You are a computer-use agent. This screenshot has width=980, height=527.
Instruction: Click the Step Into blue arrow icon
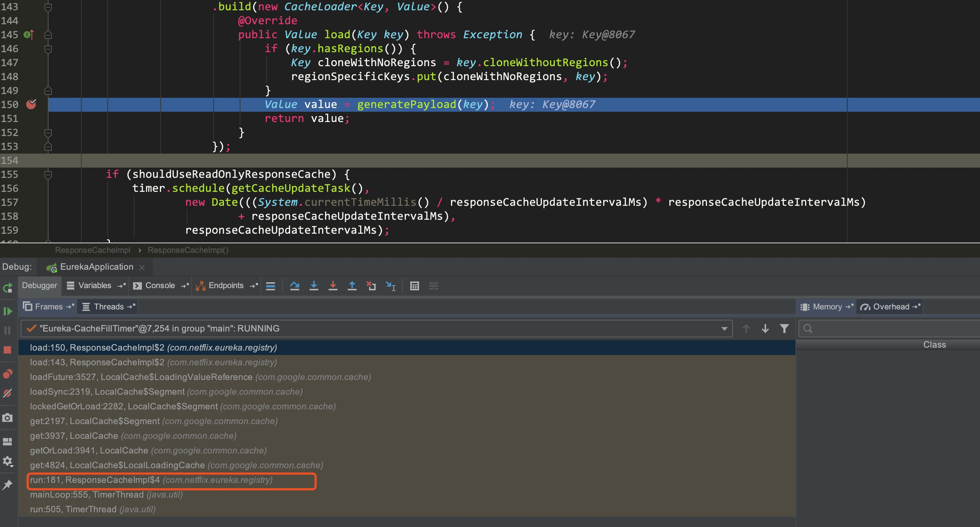[314, 286]
